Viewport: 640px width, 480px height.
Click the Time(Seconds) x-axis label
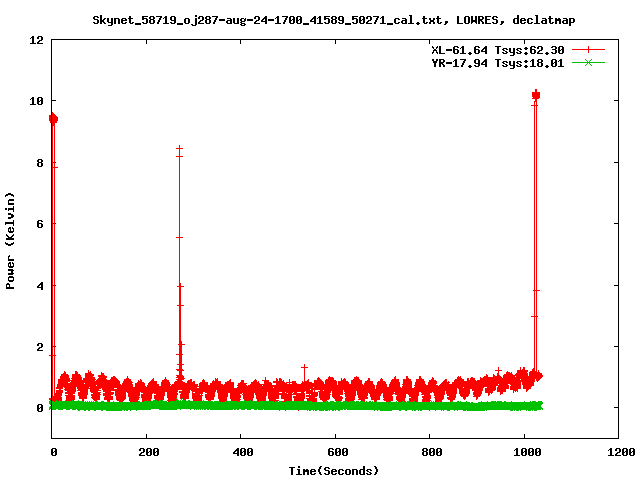tap(333, 471)
